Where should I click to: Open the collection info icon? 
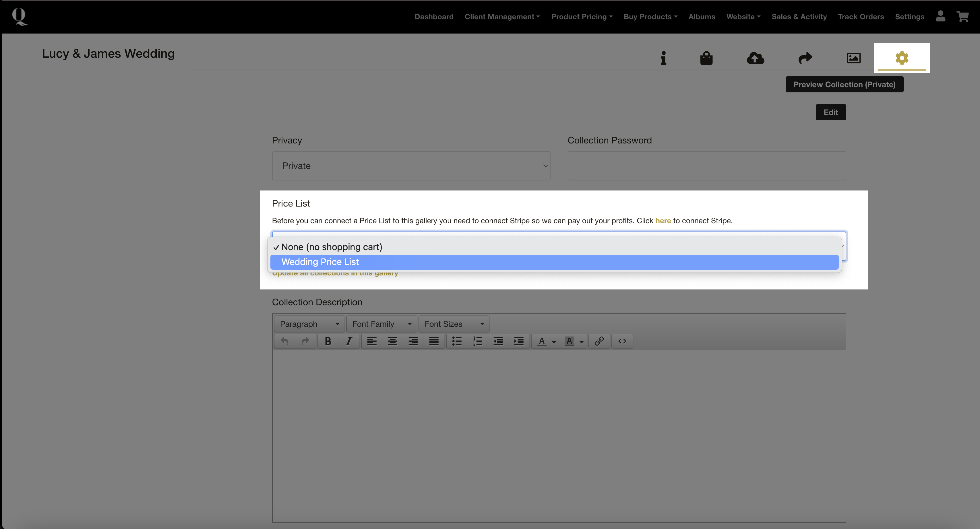tap(663, 58)
